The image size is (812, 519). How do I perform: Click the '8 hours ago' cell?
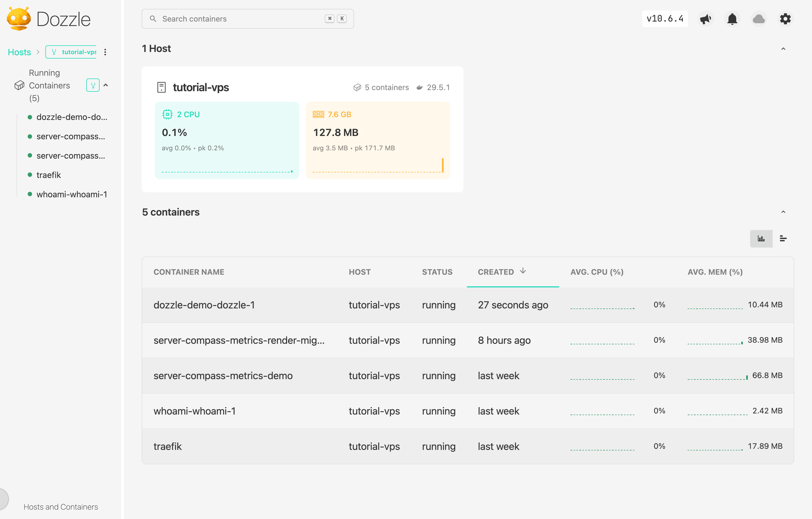pyautogui.click(x=504, y=340)
